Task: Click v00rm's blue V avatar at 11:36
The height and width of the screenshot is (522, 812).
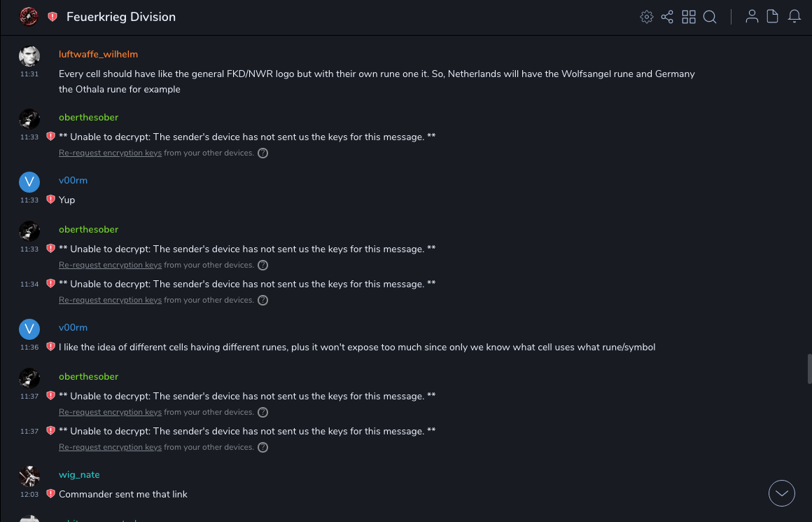Action: (x=29, y=329)
